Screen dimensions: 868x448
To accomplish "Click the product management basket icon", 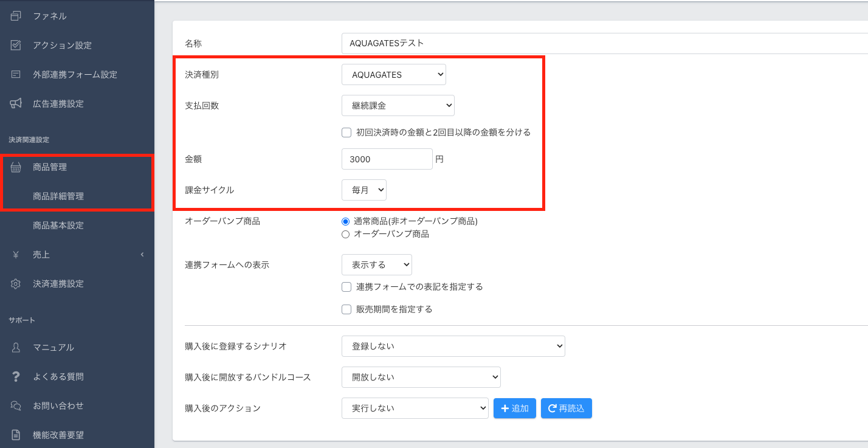I will pyautogui.click(x=16, y=167).
